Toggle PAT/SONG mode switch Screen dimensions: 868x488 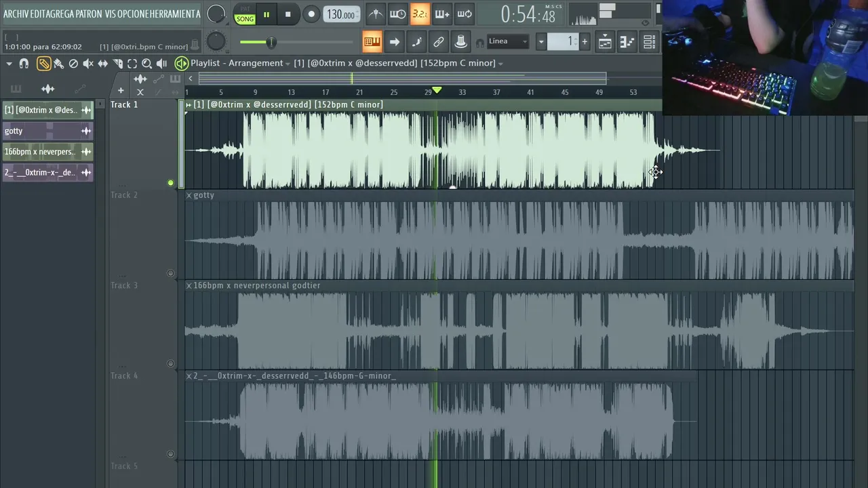245,14
